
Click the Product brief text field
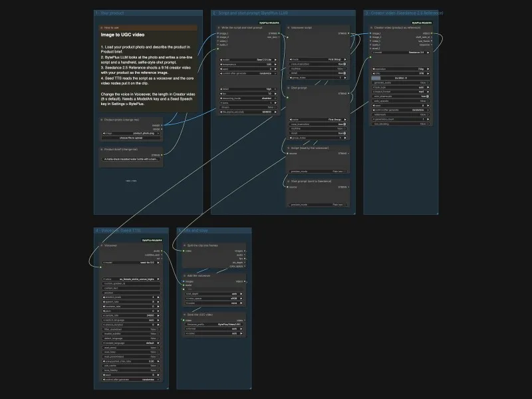tap(131, 159)
